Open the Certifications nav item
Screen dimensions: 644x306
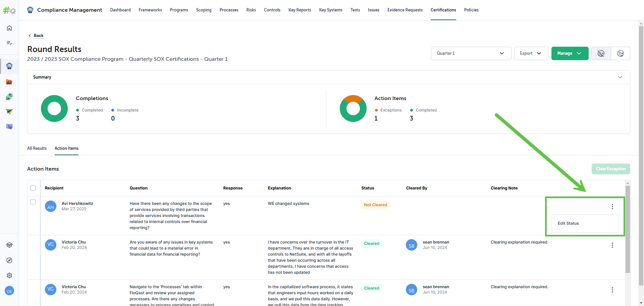[x=443, y=10]
